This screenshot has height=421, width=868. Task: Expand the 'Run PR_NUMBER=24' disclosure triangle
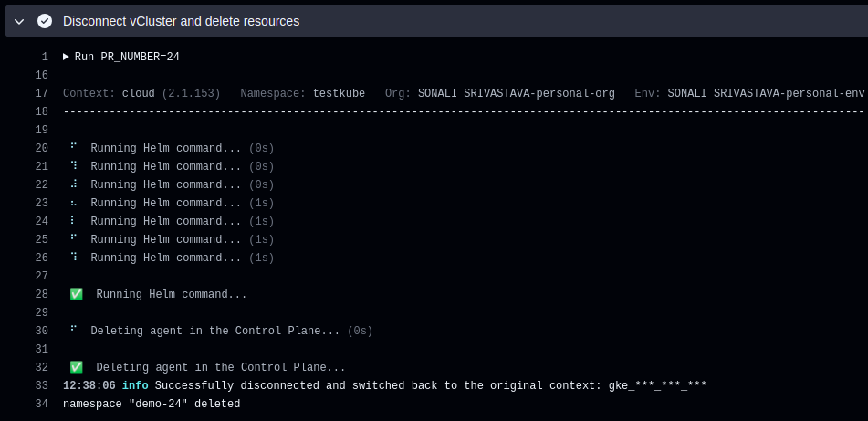coord(66,57)
